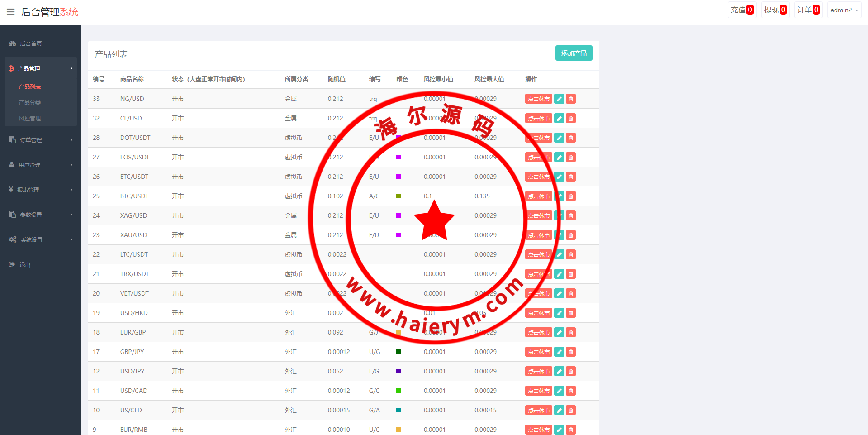
Task: Click edit pencil icon for NG/USD row
Action: tap(559, 99)
